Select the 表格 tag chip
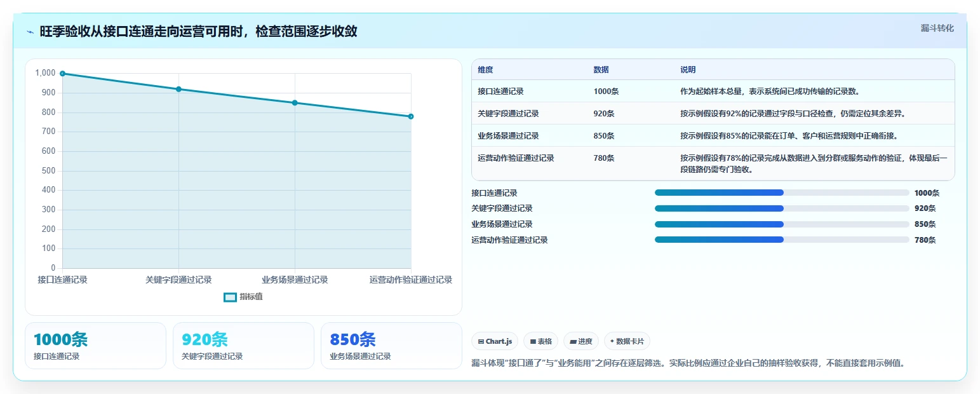 540,341
